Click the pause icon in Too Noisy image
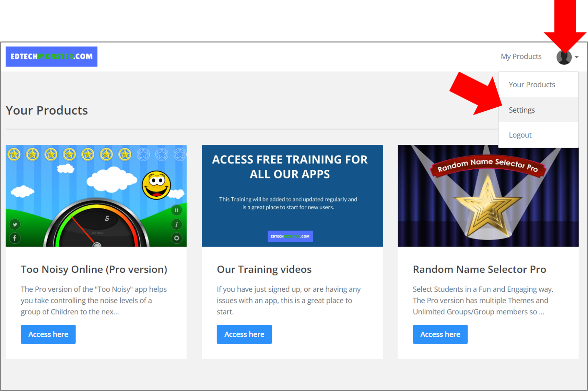This screenshot has height=391, width=588. pyautogui.click(x=177, y=210)
